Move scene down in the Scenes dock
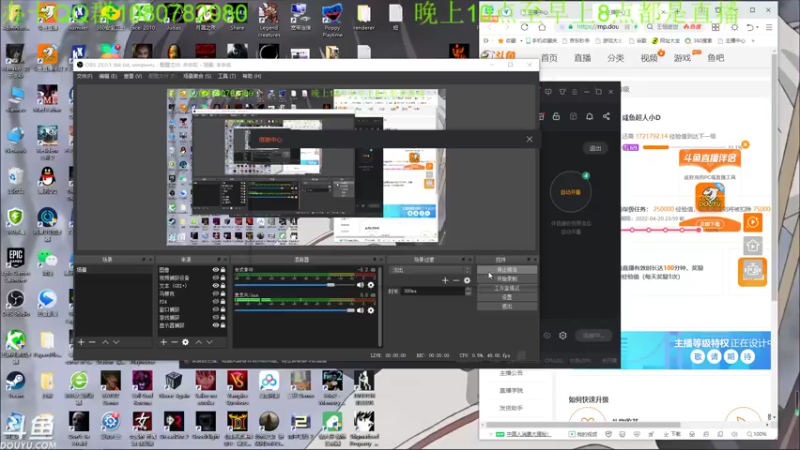 (x=116, y=342)
